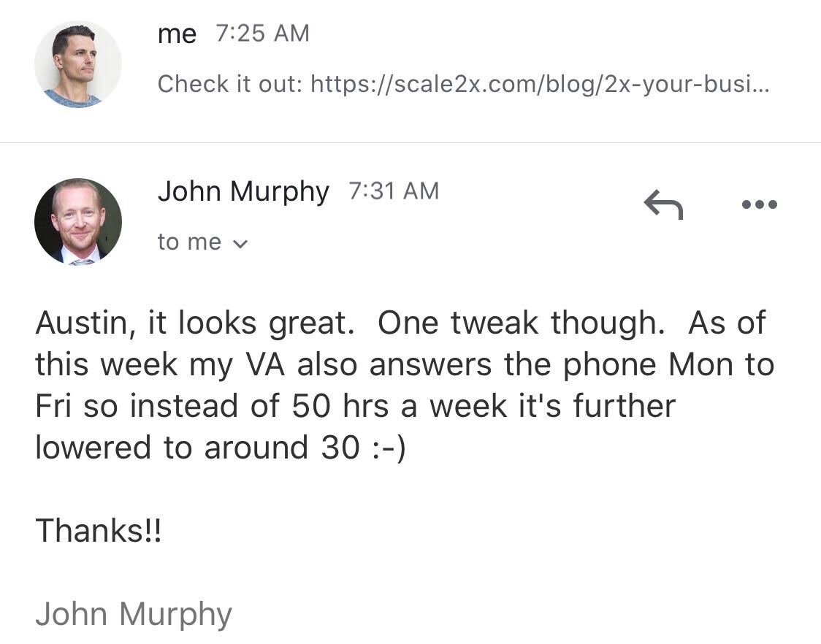Tap the John Murphy signature text
The width and height of the screenshot is (821, 644).
pos(134,615)
